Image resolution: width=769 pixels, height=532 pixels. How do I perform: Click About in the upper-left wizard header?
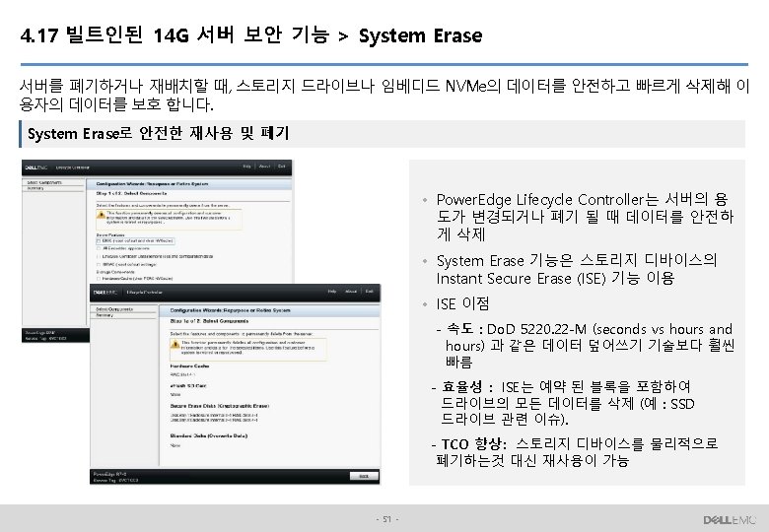(264, 166)
